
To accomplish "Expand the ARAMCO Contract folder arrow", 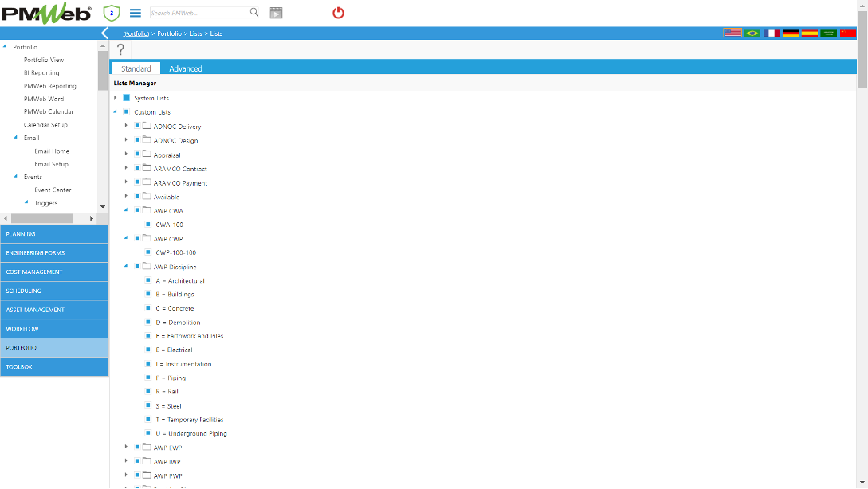I will [126, 169].
